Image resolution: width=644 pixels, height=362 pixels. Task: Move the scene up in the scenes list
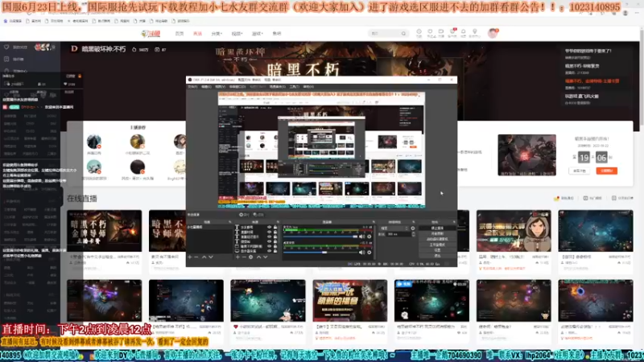click(204, 257)
